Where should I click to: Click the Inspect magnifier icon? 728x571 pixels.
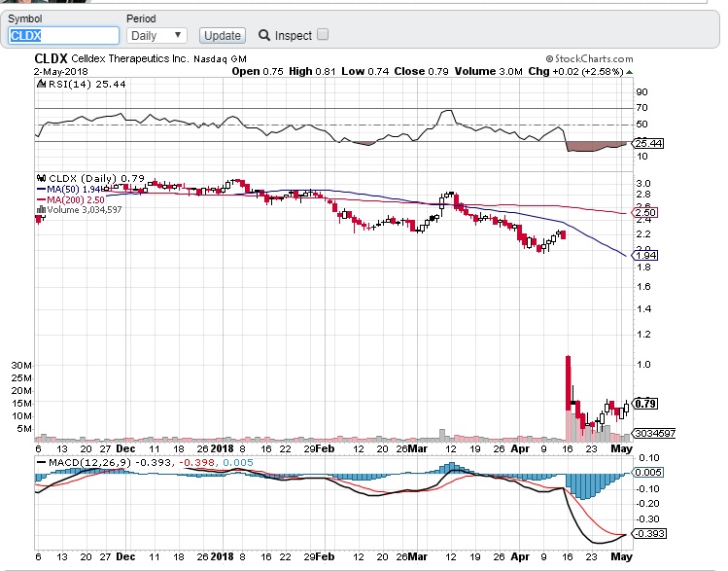click(264, 35)
